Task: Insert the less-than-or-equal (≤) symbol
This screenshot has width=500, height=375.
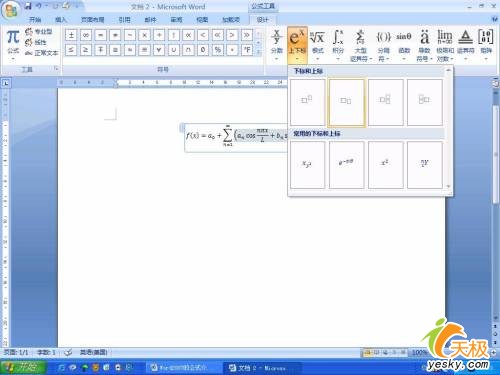Action: pos(71,50)
